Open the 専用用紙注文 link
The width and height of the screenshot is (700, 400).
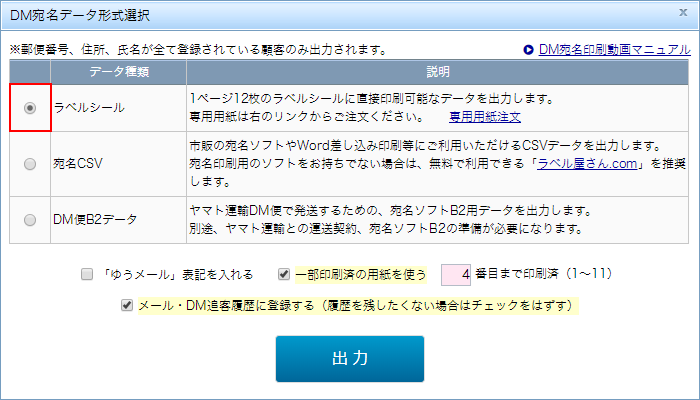click(485, 116)
